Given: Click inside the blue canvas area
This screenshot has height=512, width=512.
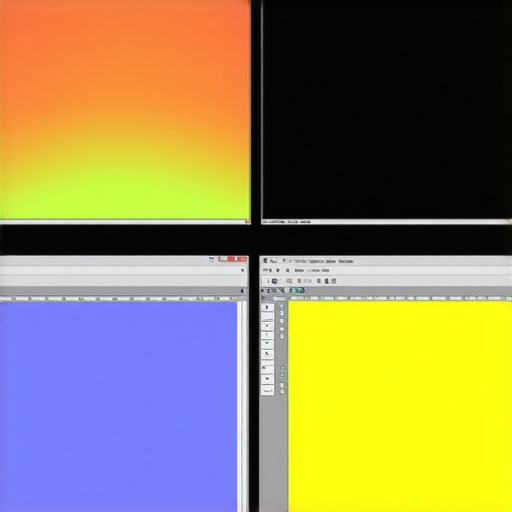Looking at the screenshot, I should pyautogui.click(x=118, y=407).
